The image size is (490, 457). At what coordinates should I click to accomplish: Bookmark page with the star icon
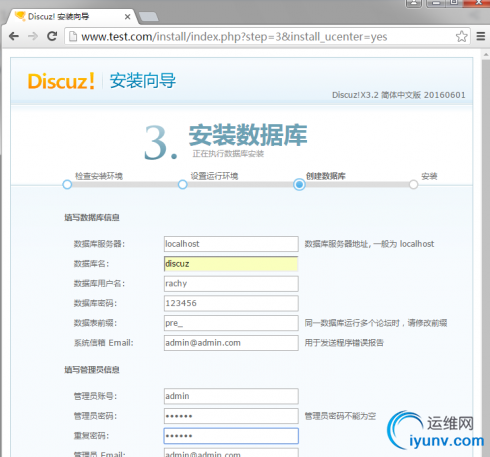point(462,36)
